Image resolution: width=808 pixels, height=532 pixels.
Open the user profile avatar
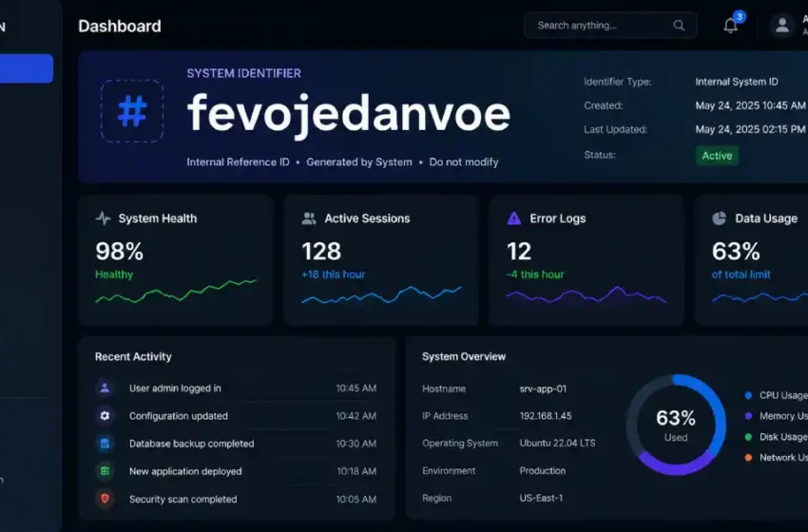[781, 26]
